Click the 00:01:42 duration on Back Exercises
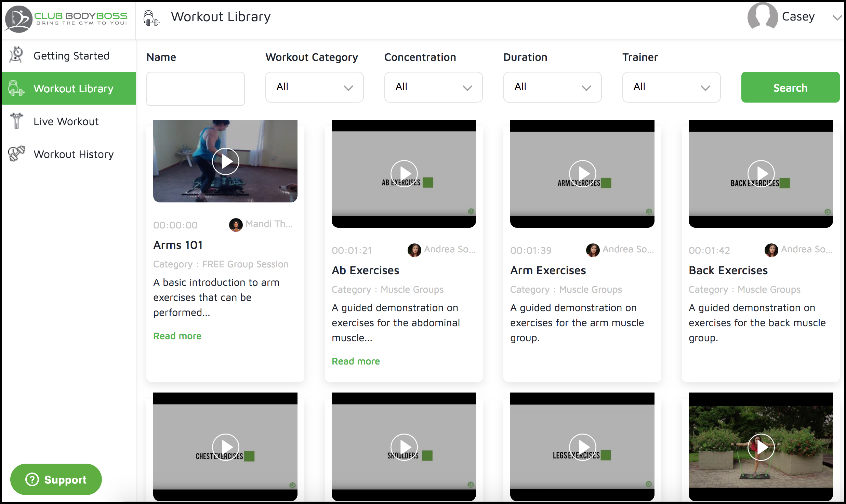 (709, 250)
